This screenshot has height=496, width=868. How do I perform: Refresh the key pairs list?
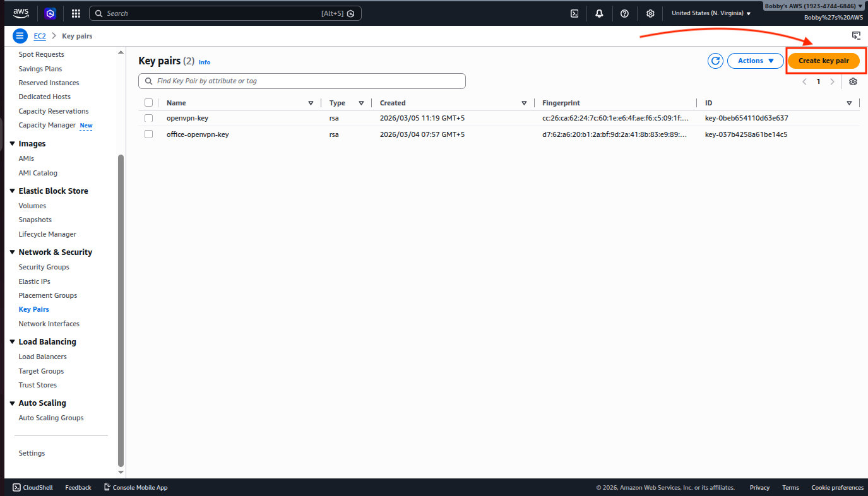pos(715,61)
